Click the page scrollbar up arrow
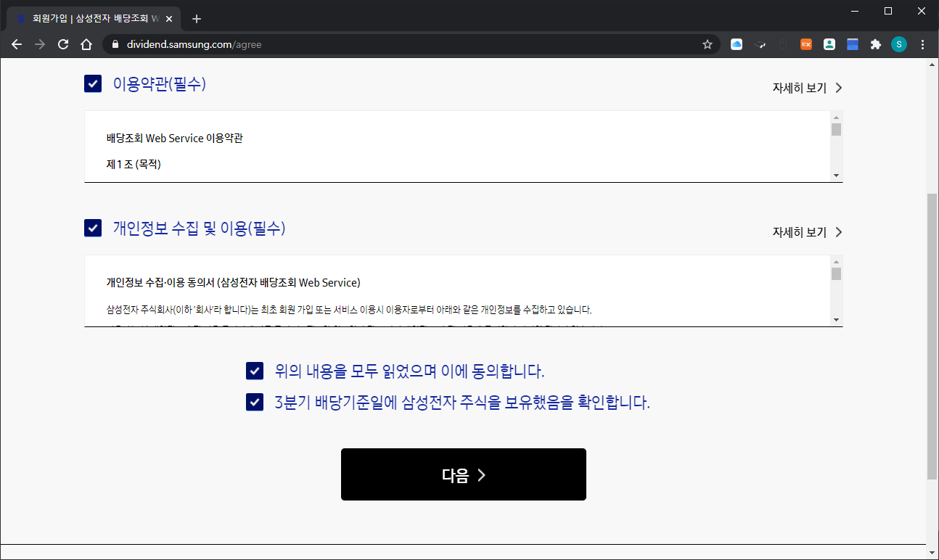 pos(932,65)
